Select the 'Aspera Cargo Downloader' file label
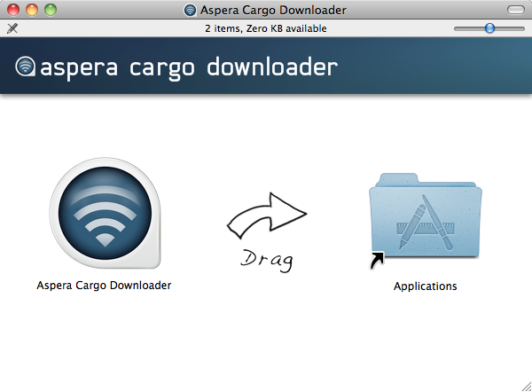This screenshot has width=532, height=392. [104, 286]
